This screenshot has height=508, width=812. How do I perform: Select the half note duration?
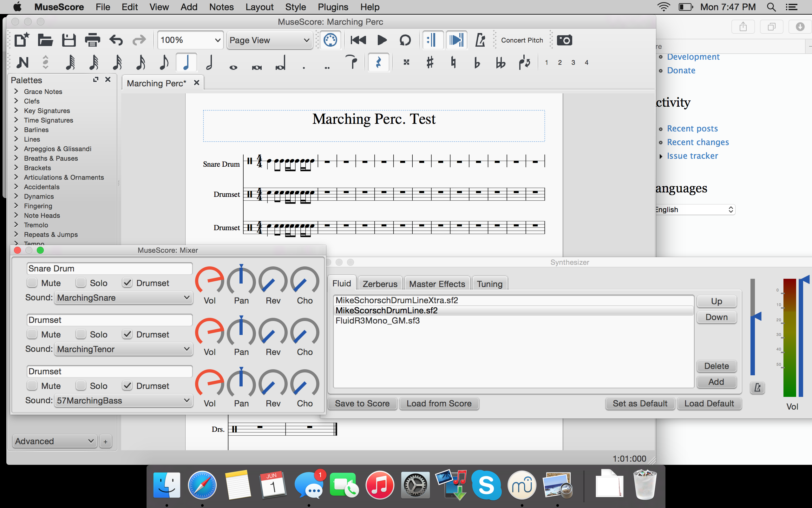pos(209,62)
